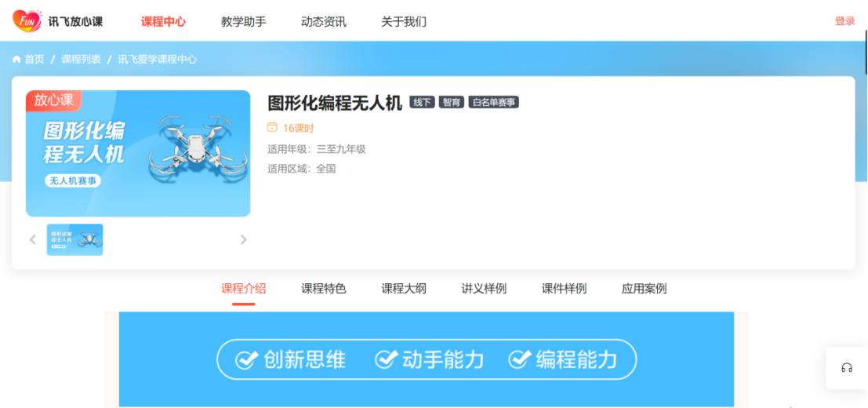Image resolution: width=868 pixels, height=408 pixels.
Task: Click the calendar icon beside 16课时
Action: [x=272, y=127]
